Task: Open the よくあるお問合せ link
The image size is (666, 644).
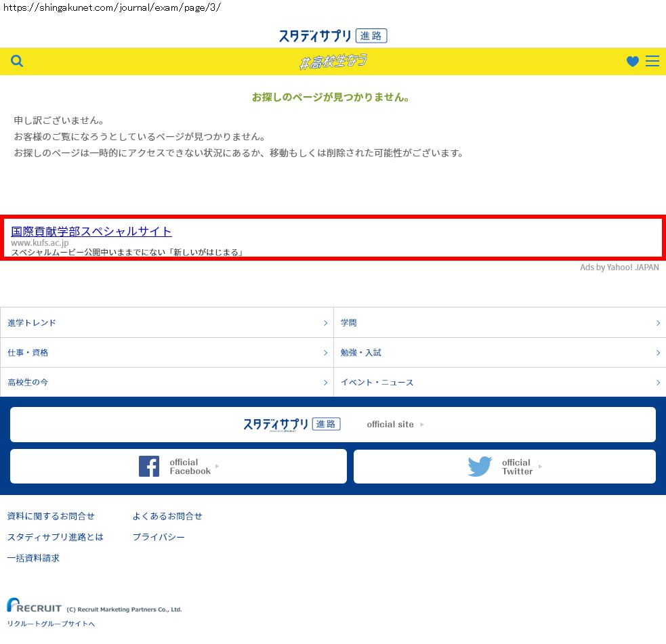Action: click(x=167, y=516)
